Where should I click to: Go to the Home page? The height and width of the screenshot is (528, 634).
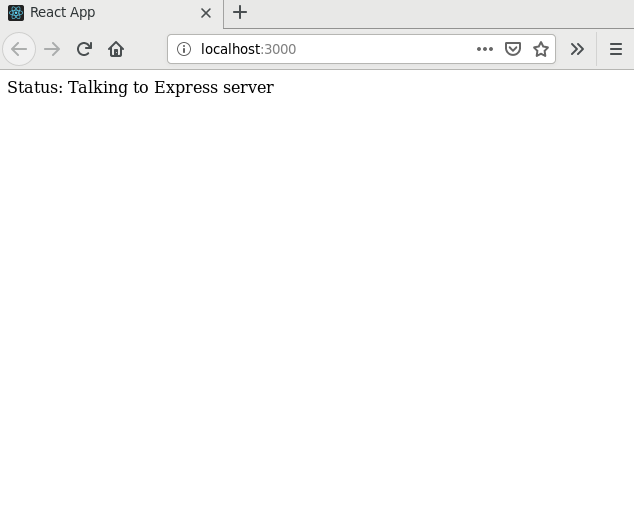pyautogui.click(x=116, y=49)
